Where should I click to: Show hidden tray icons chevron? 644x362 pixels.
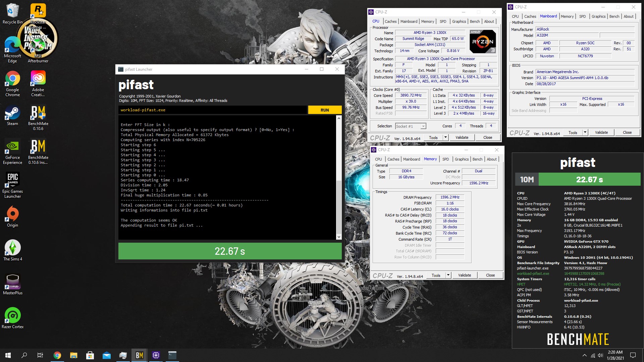tap(584, 355)
